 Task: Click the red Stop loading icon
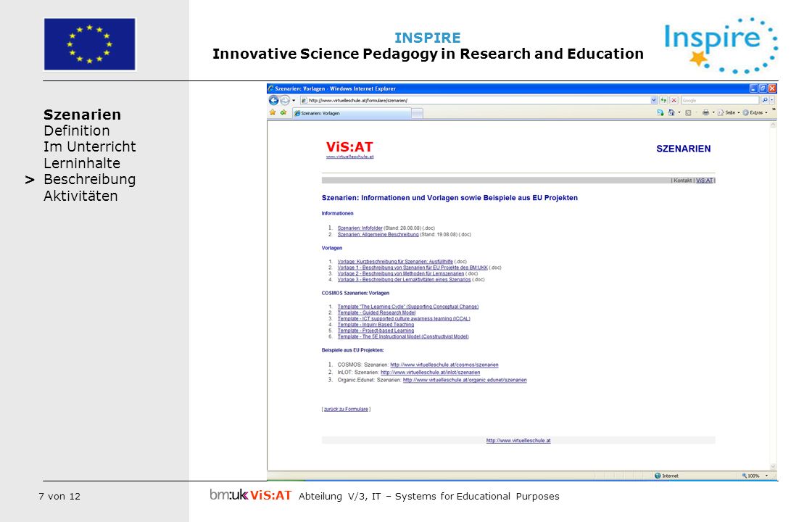coord(674,101)
